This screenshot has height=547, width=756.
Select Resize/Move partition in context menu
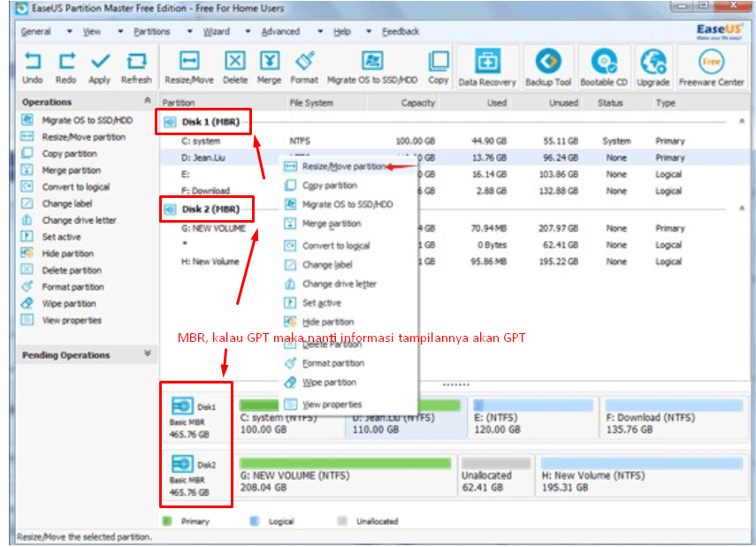[349, 166]
